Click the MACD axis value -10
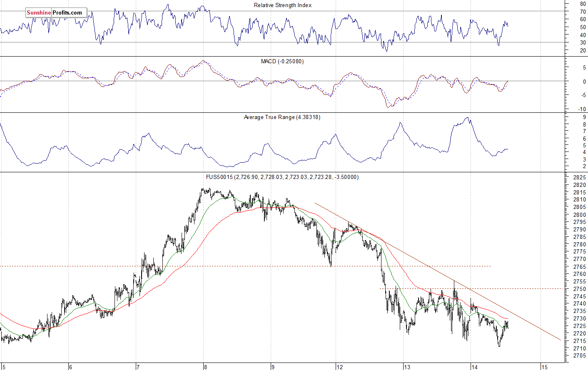 point(582,109)
